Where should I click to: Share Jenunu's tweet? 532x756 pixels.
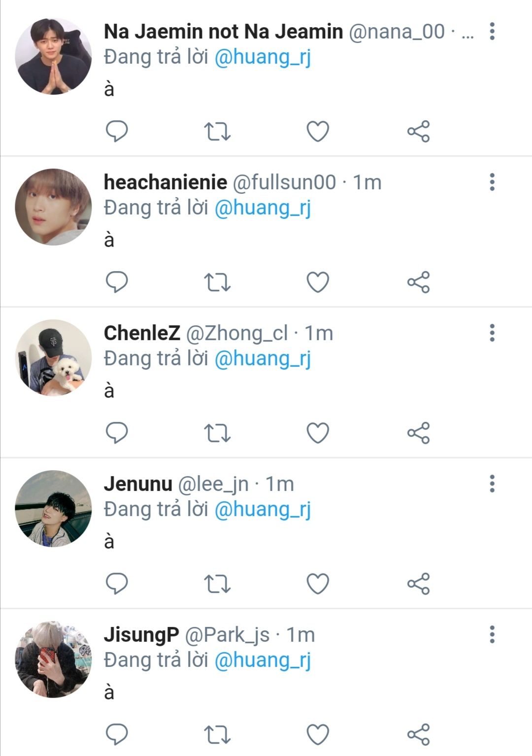pyautogui.click(x=418, y=584)
